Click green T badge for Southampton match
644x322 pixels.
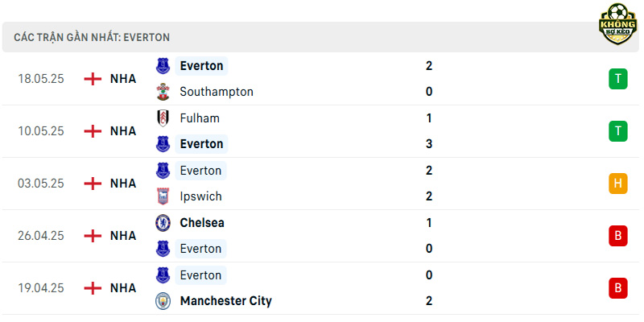pyautogui.click(x=617, y=79)
